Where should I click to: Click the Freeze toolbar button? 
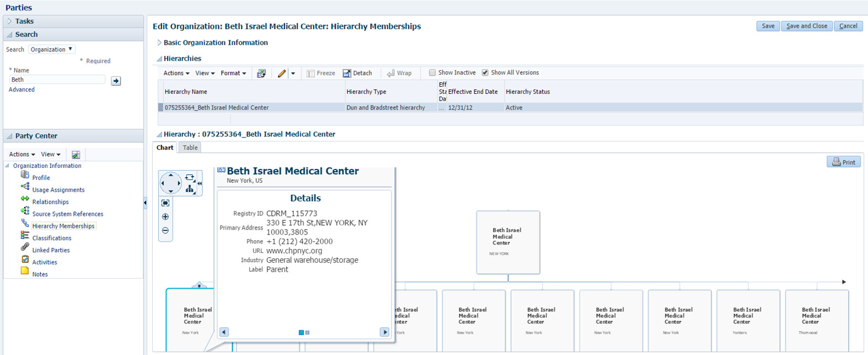point(321,73)
